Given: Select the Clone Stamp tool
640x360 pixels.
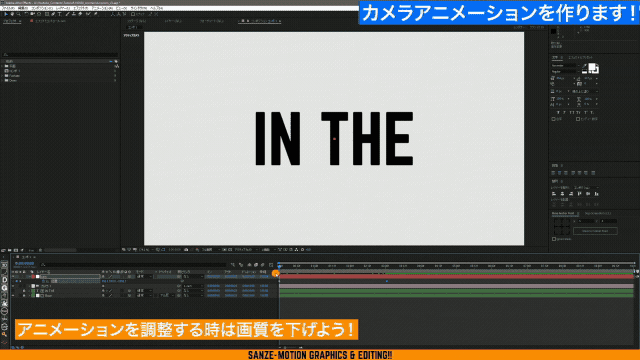Looking at the screenshot, I should tap(74, 14).
